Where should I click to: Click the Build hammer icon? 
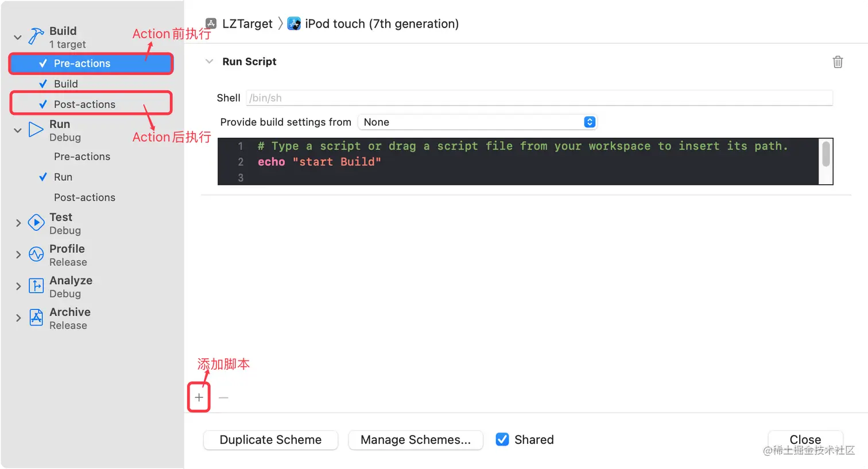pos(36,37)
